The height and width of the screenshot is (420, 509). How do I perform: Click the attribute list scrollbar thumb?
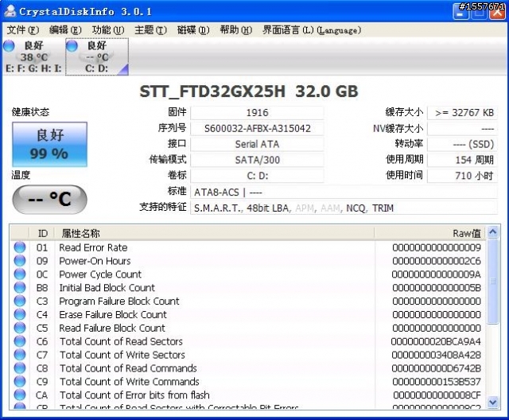pos(493,281)
